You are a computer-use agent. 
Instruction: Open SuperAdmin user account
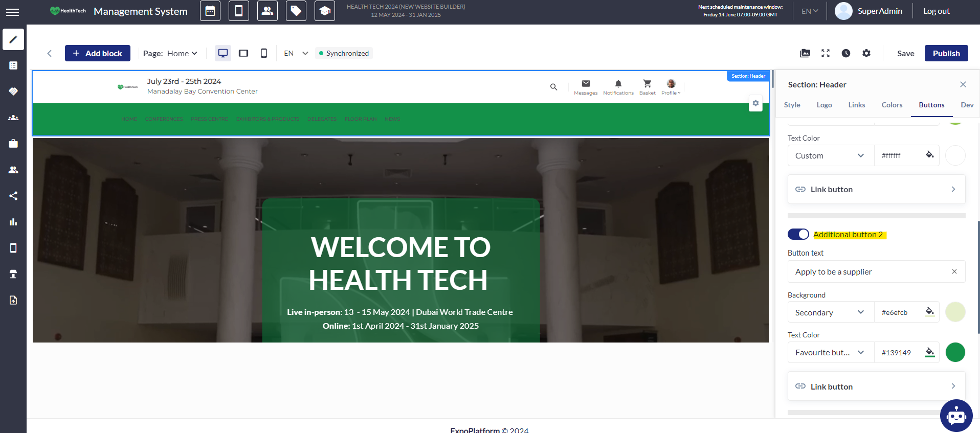pyautogui.click(x=868, y=11)
